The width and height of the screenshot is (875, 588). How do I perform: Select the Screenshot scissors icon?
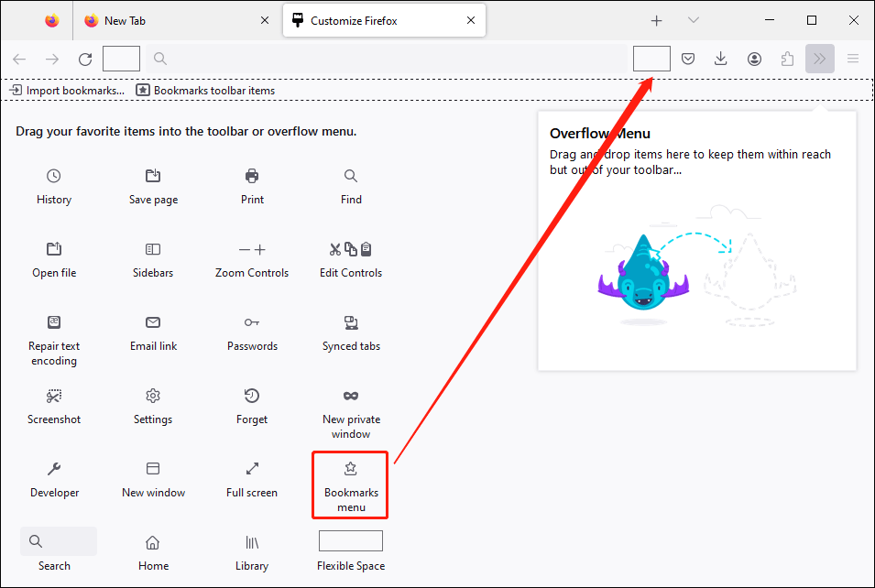(54, 396)
